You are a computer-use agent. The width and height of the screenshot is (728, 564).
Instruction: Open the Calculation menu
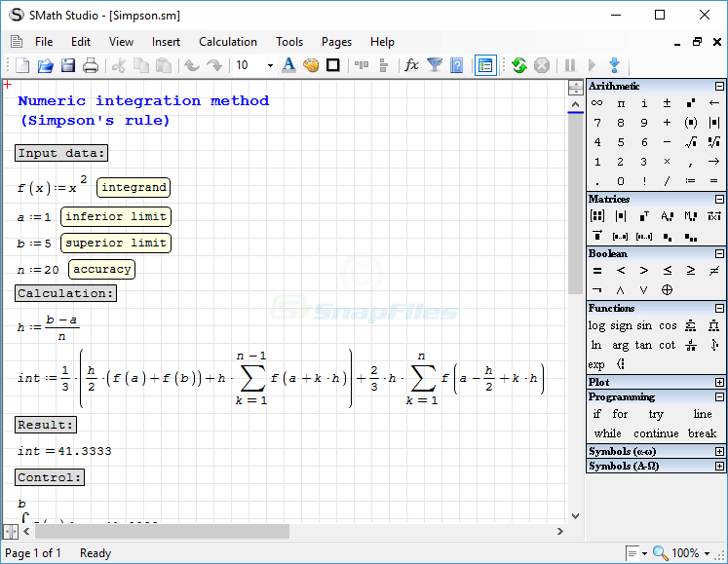pyautogui.click(x=228, y=42)
